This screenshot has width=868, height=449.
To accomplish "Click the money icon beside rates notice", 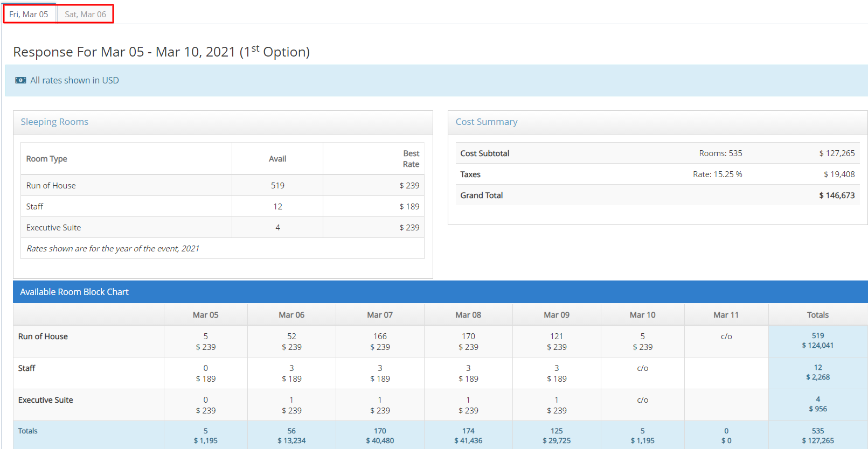I will pos(20,80).
